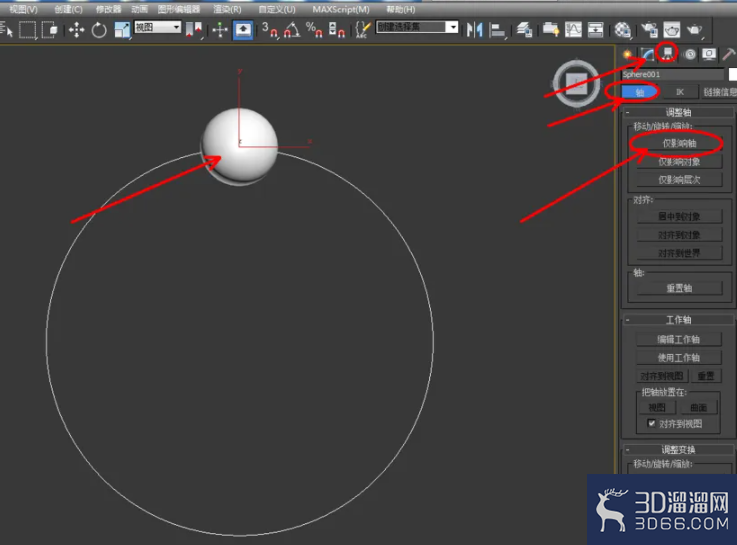Click the Render Production teapot icon
Screen dimensions: 737x545
[694, 30]
